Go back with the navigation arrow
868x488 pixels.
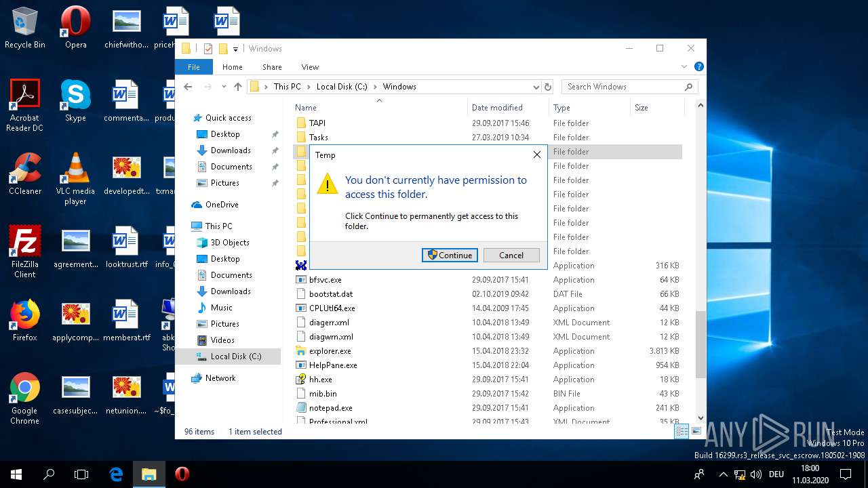click(x=188, y=87)
